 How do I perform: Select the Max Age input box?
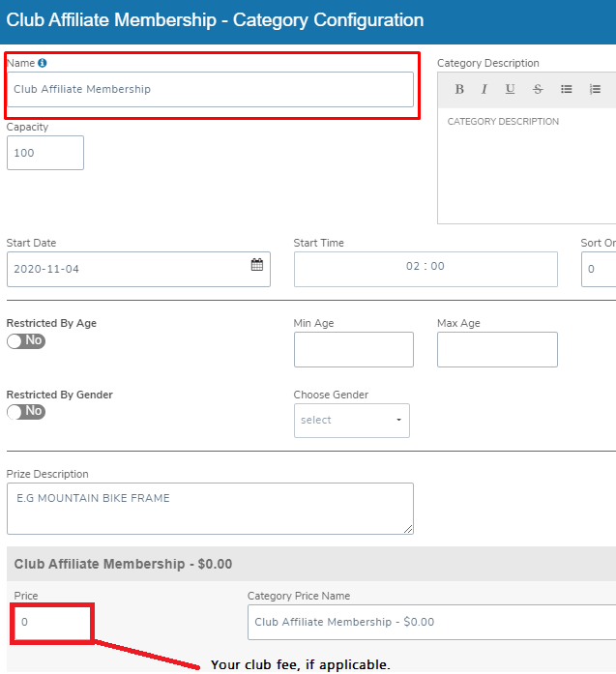(x=497, y=349)
